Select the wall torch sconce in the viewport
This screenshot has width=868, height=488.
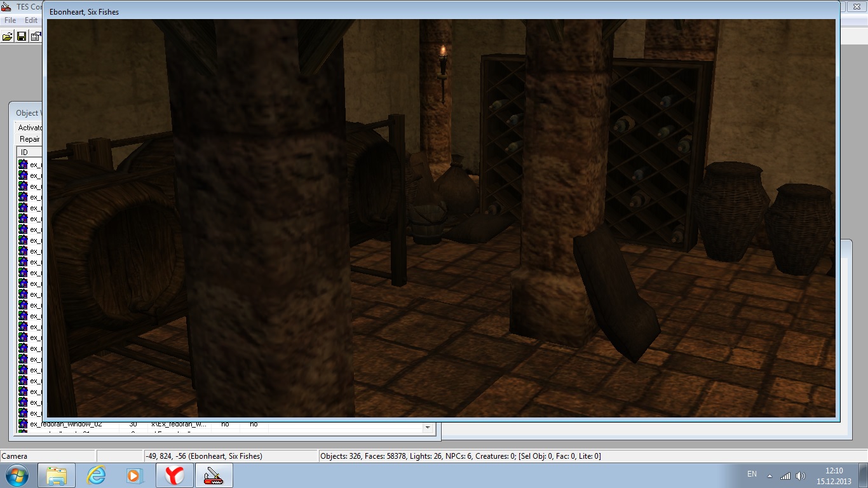[443, 73]
